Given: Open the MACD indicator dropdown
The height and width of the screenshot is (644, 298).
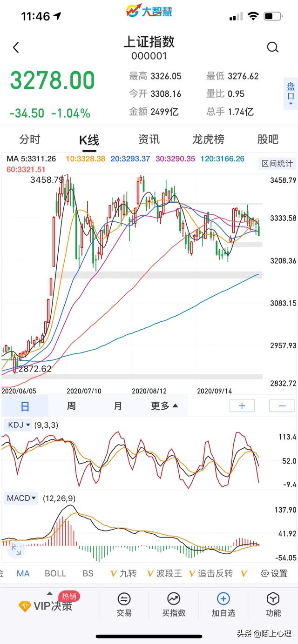Looking at the screenshot, I should pyautogui.click(x=21, y=498).
